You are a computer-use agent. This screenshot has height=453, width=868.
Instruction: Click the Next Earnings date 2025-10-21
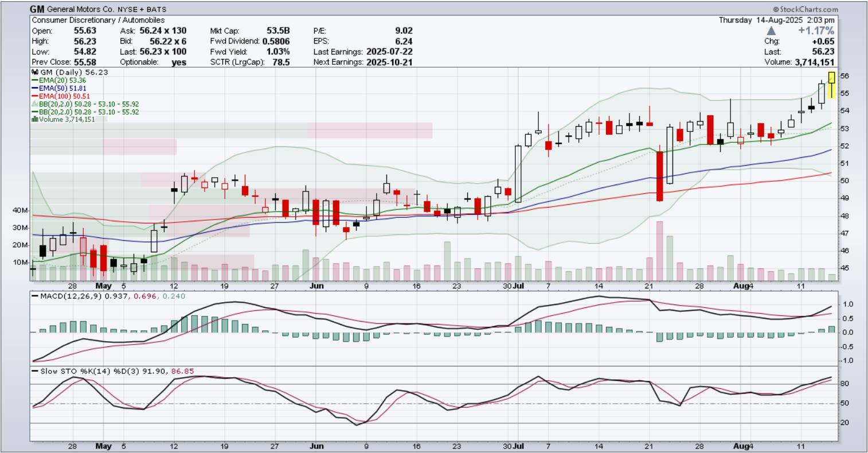pos(389,62)
